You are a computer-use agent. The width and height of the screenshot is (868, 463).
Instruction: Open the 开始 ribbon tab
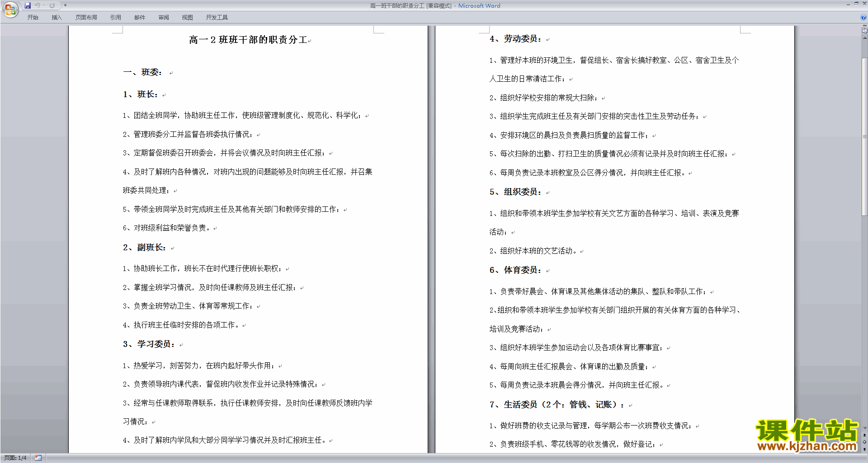(33, 17)
